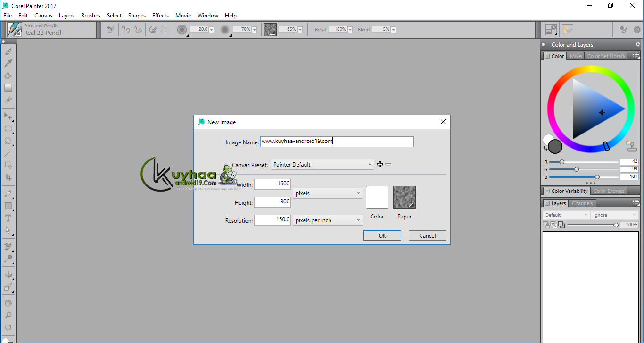Select the Lasso tool

click(8, 141)
